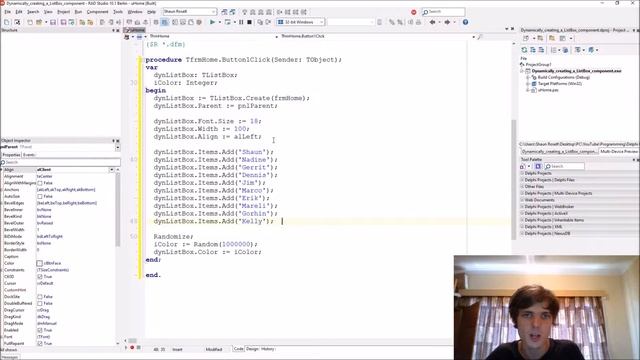Image resolution: width=640 pixels, height=360 pixels.
Task: Click the Collapse All icon in Project Manager
Action: pos(541,50)
